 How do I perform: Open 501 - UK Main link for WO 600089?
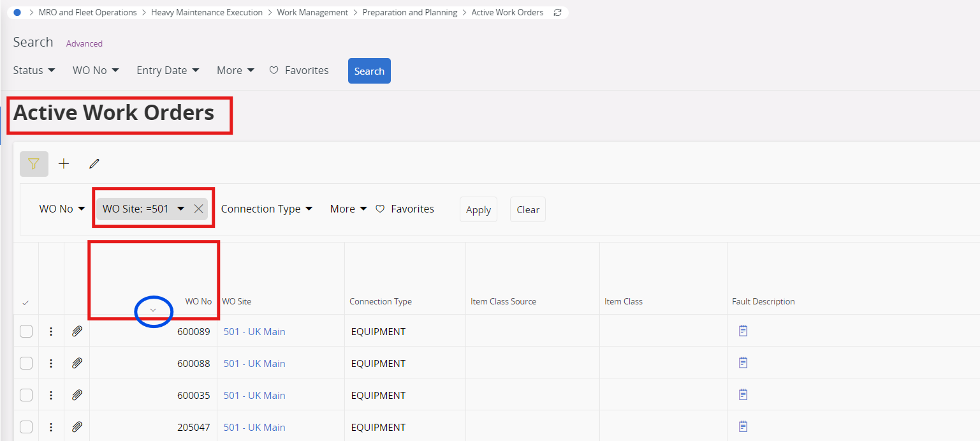coord(254,331)
